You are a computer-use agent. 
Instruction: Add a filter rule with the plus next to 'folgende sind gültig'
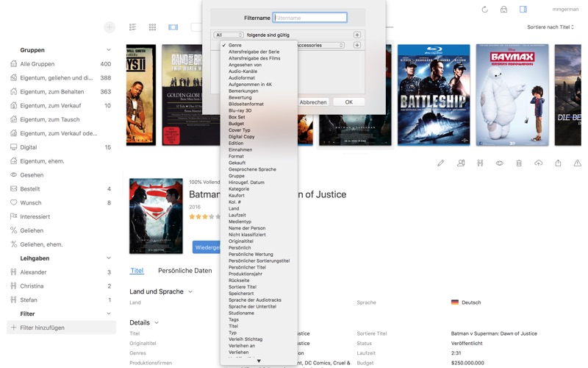coord(357,35)
